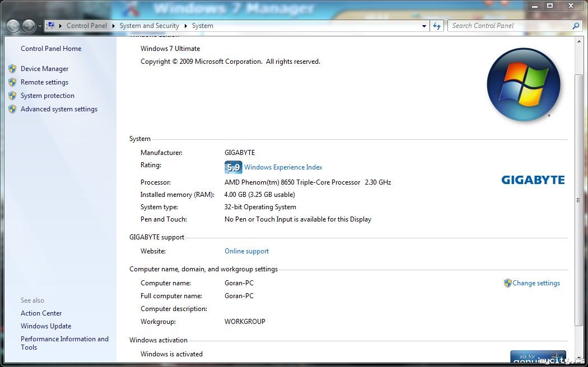This screenshot has width=588, height=367.
Task: Click the 32-bit Operating System text
Action: click(x=260, y=207)
